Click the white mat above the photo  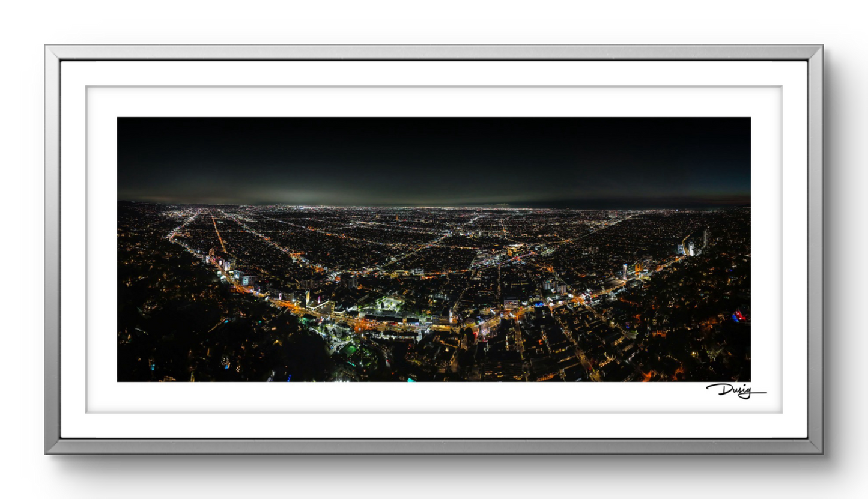432,102
